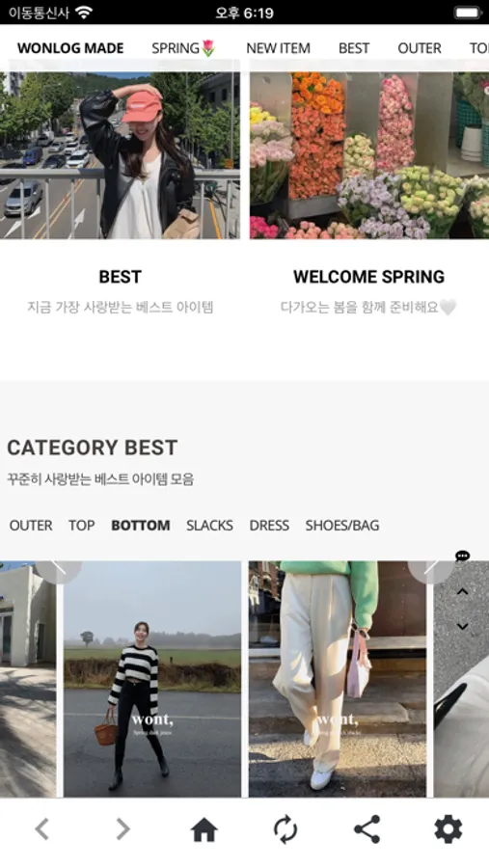This screenshot has width=489, height=868.
Task: Switch to the OUTER category tab
Action: 31,526
